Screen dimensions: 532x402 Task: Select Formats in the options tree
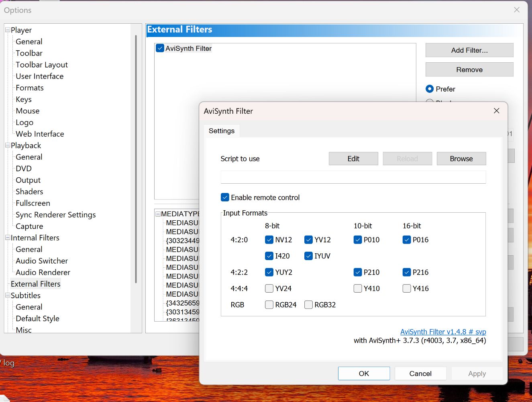30,88
